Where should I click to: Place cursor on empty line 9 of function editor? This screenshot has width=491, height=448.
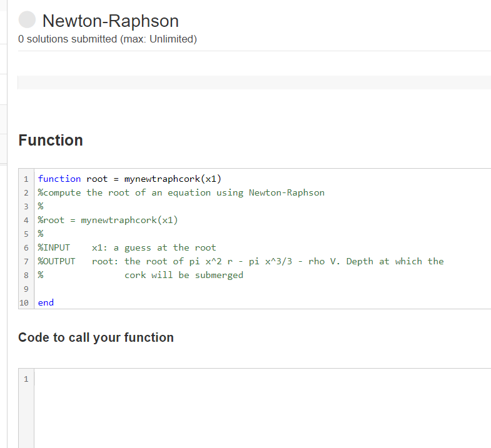263,289
